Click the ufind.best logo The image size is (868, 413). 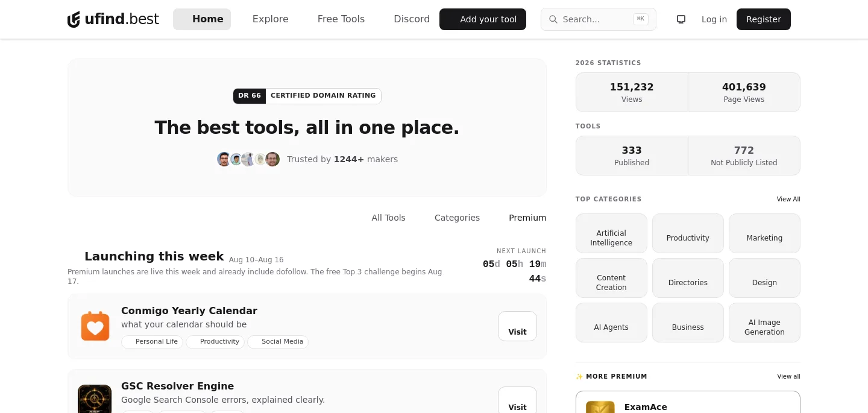(113, 19)
